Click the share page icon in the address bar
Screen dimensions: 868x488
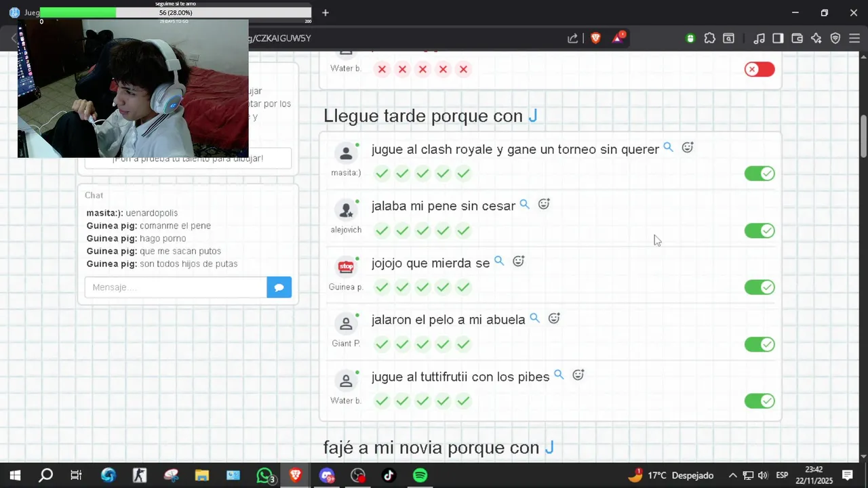tap(573, 38)
